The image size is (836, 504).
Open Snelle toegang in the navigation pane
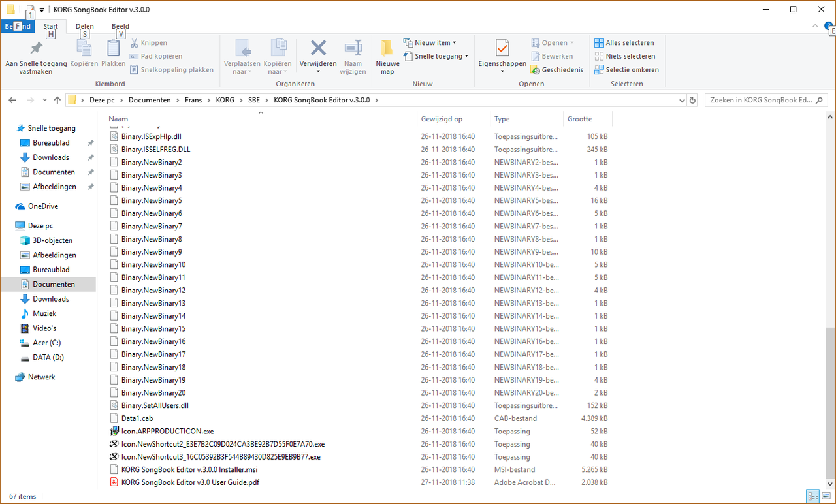pos(51,128)
